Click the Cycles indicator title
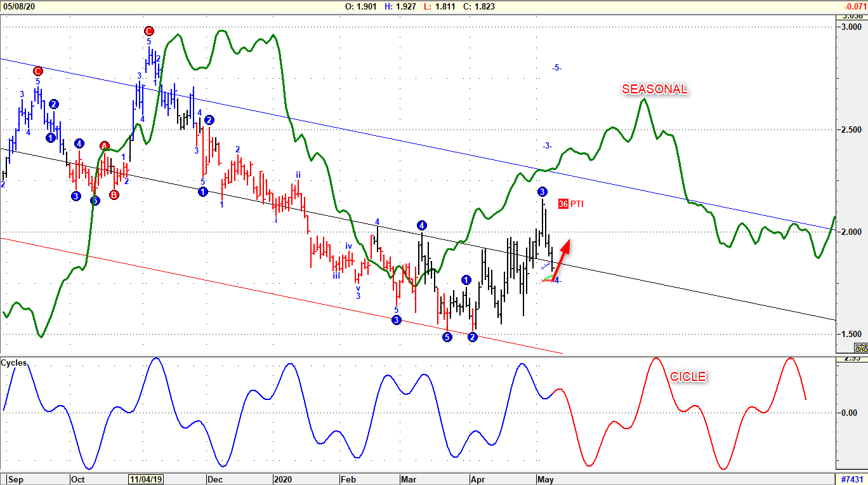The image size is (868, 485). pyautogui.click(x=14, y=363)
